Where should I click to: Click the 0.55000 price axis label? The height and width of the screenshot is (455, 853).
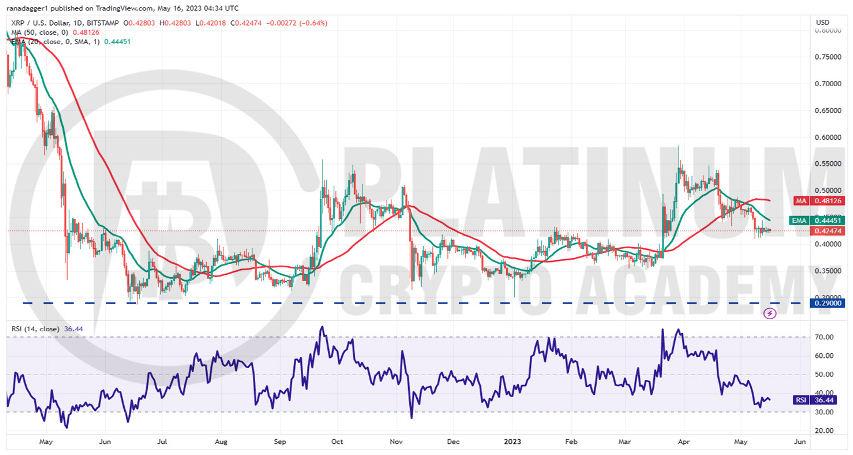coord(827,163)
